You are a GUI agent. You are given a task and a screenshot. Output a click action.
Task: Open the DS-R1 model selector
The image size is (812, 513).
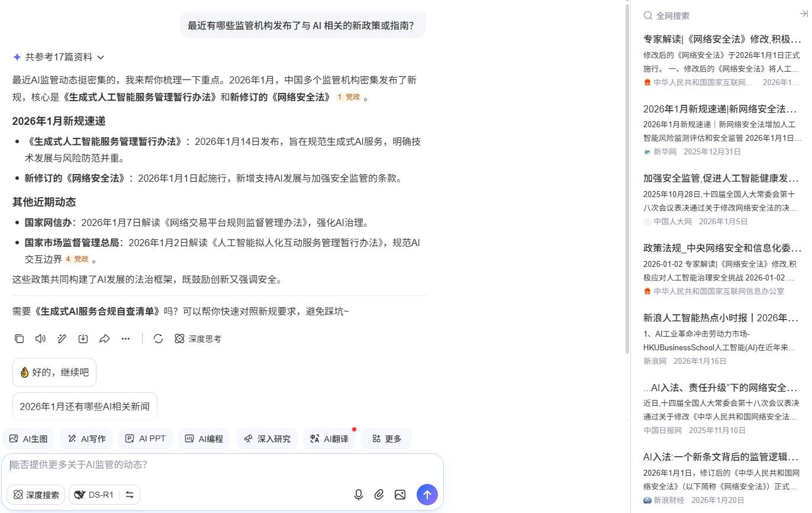tap(95, 495)
